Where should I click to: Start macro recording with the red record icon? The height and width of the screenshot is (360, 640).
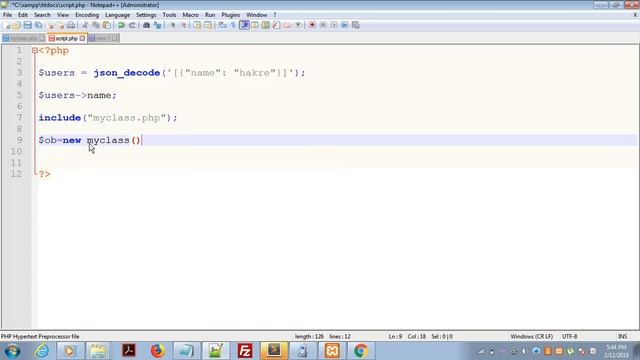(312, 25)
